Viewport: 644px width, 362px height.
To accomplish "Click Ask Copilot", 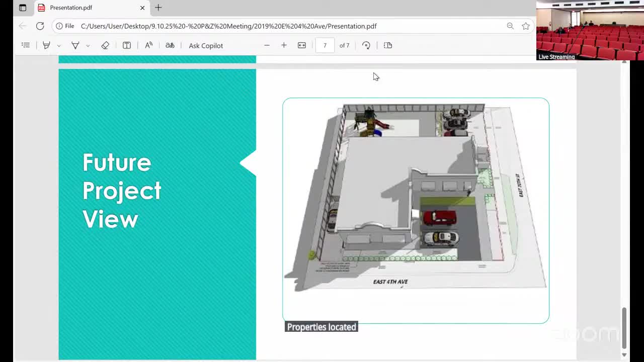I will tap(206, 46).
